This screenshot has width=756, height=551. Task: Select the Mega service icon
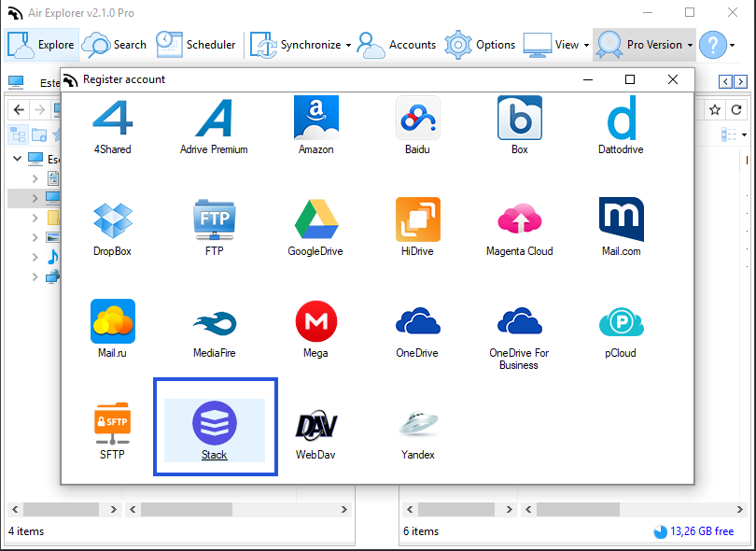(x=315, y=322)
